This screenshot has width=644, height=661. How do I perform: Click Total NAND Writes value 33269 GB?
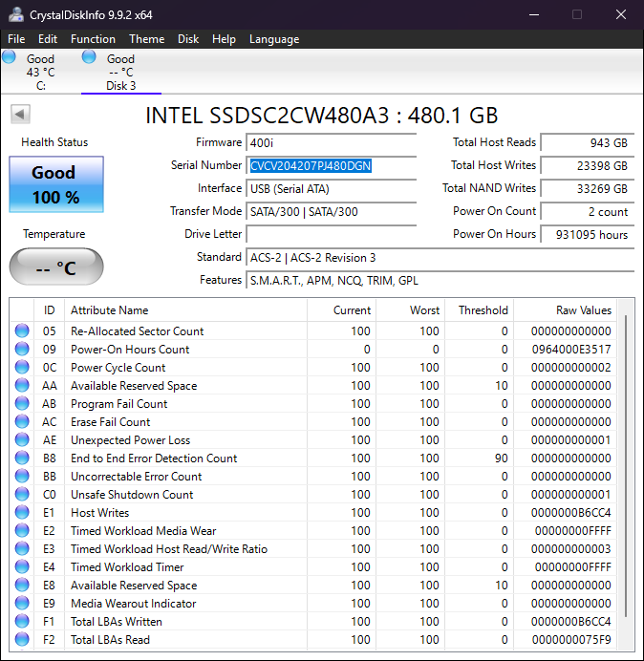pos(587,188)
